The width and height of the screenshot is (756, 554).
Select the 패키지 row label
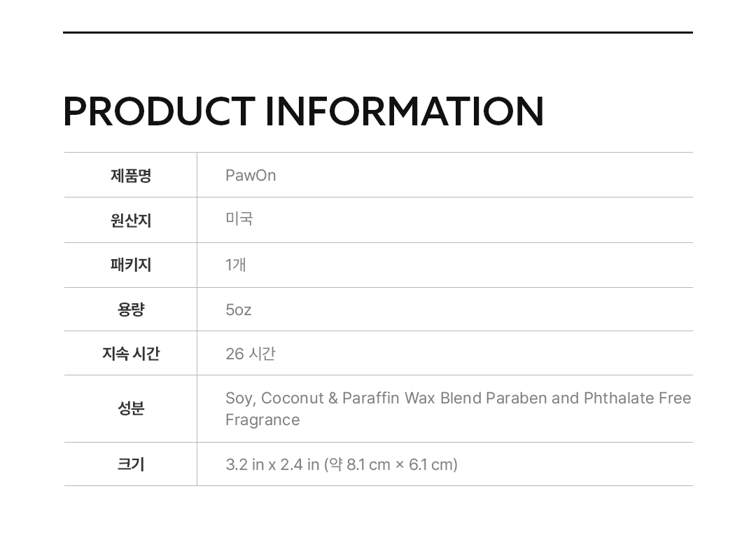tap(131, 265)
